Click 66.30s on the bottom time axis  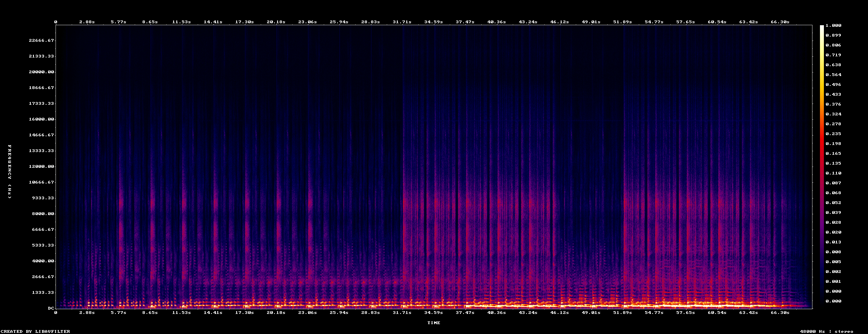click(780, 313)
